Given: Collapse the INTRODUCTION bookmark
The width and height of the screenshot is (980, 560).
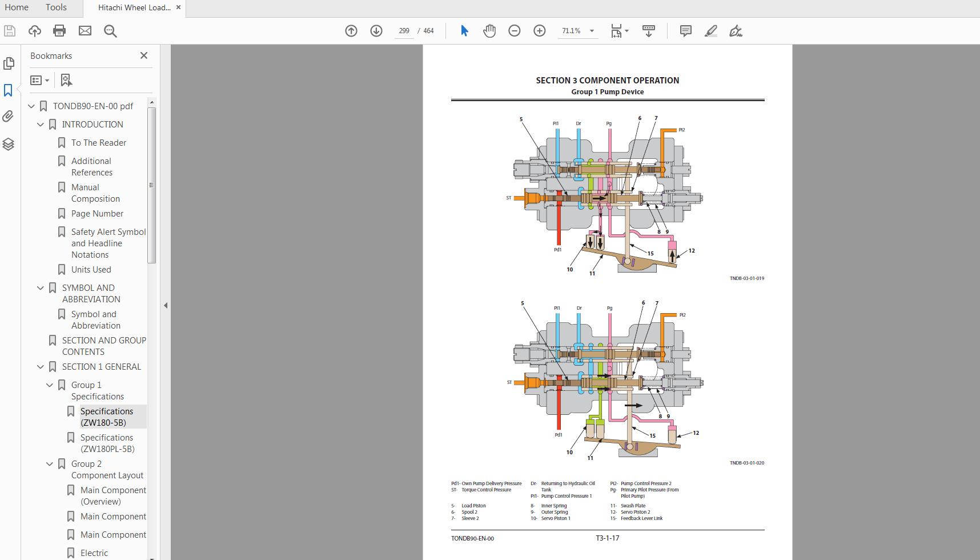Looking at the screenshot, I should [x=41, y=124].
